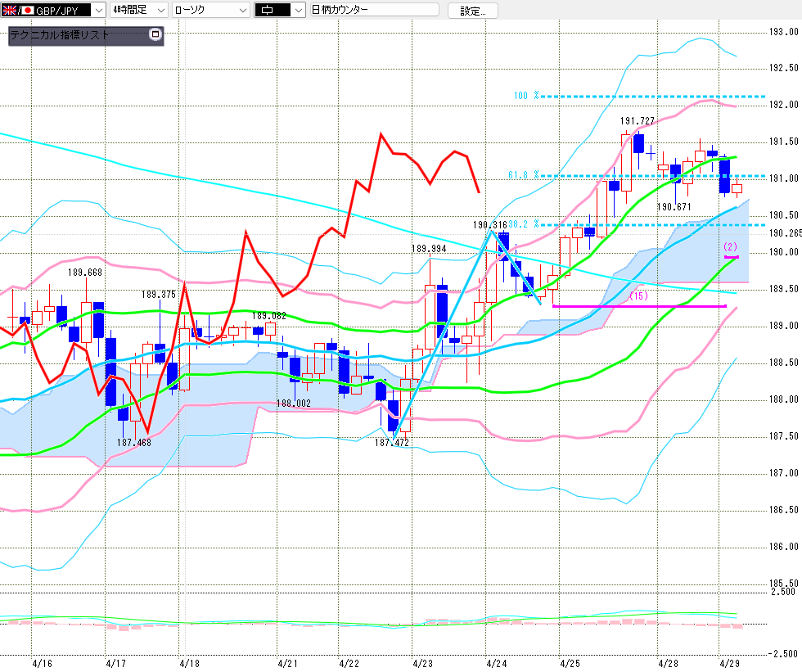
Task: Open the 設定... settings button
Action: coord(473,11)
